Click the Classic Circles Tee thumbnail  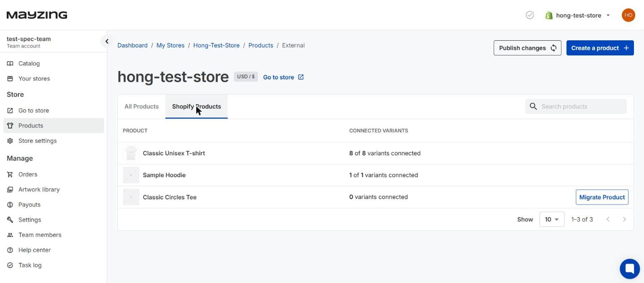(131, 197)
